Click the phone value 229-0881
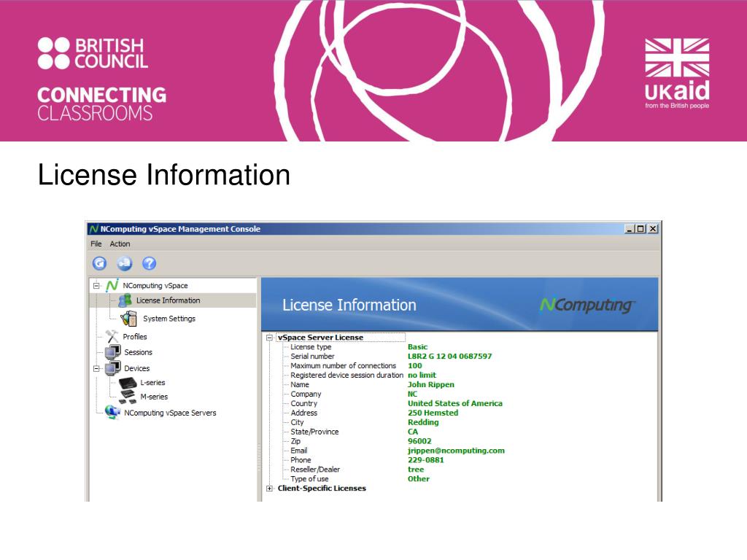This screenshot has width=747, height=560. (x=425, y=460)
